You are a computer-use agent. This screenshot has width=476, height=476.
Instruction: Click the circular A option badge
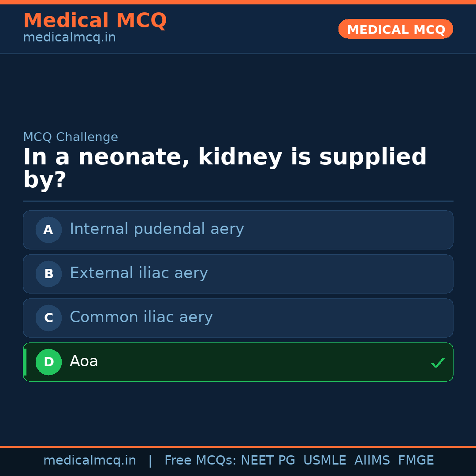click(x=48, y=230)
